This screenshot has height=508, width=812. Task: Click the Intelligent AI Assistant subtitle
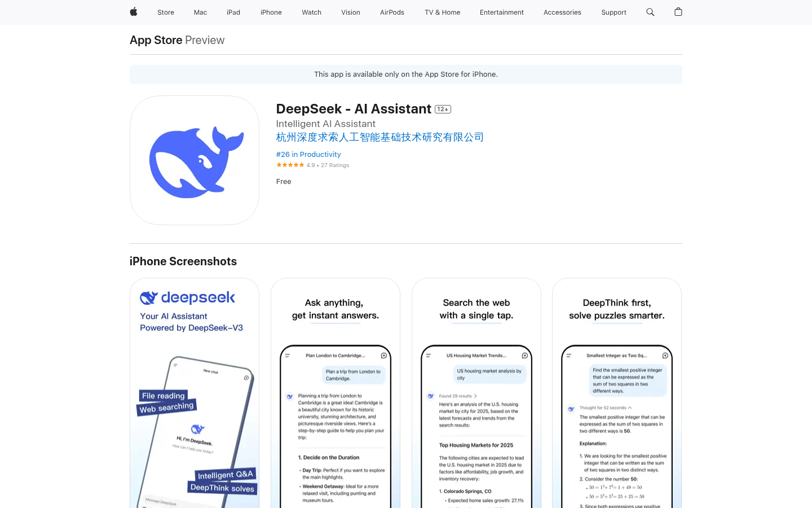pyautogui.click(x=326, y=124)
